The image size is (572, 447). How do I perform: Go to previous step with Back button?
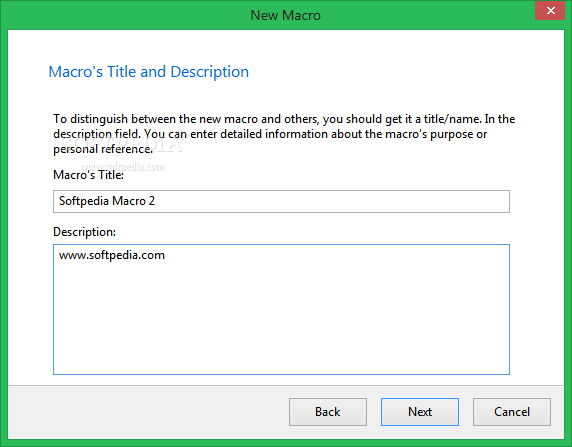pos(328,412)
